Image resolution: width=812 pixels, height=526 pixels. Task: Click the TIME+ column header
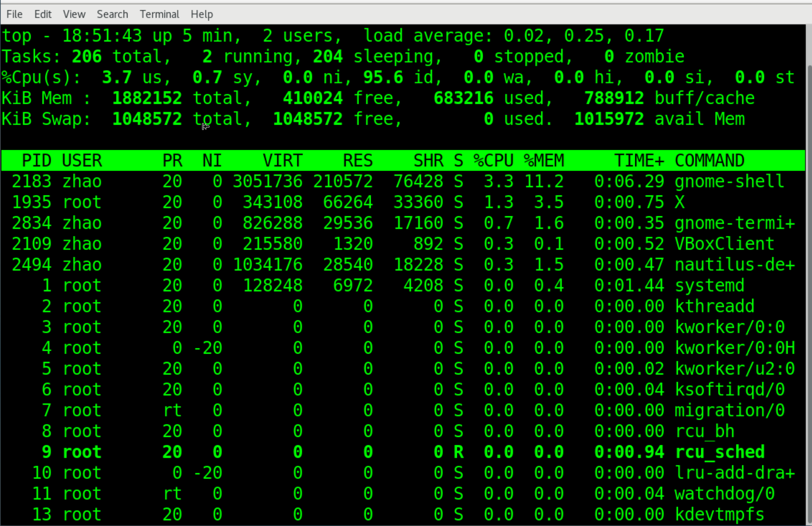point(639,160)
